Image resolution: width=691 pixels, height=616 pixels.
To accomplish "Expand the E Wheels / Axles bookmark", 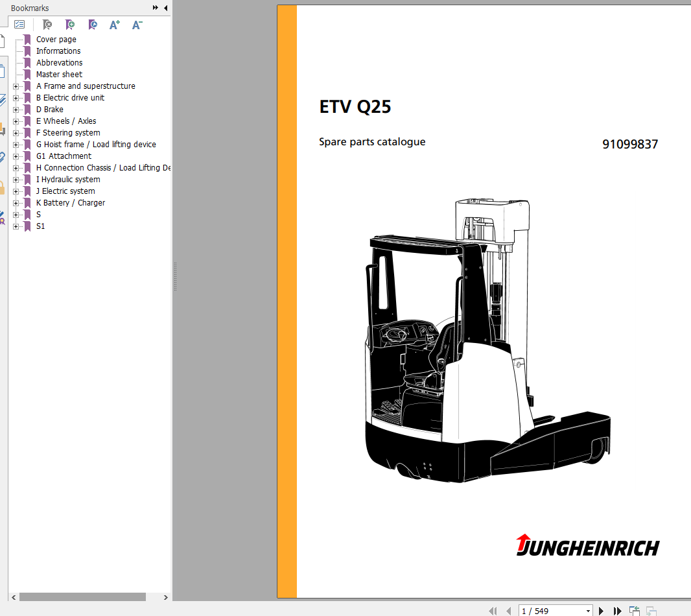I will pos(16,121).
